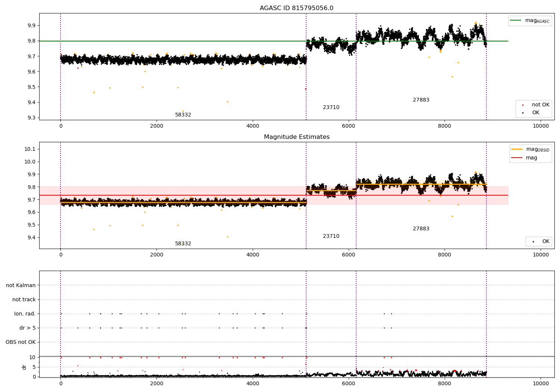The image size is (560, 392).
Task: Click y-axis tick '5' on dr plot
Action: coord(34,367)
